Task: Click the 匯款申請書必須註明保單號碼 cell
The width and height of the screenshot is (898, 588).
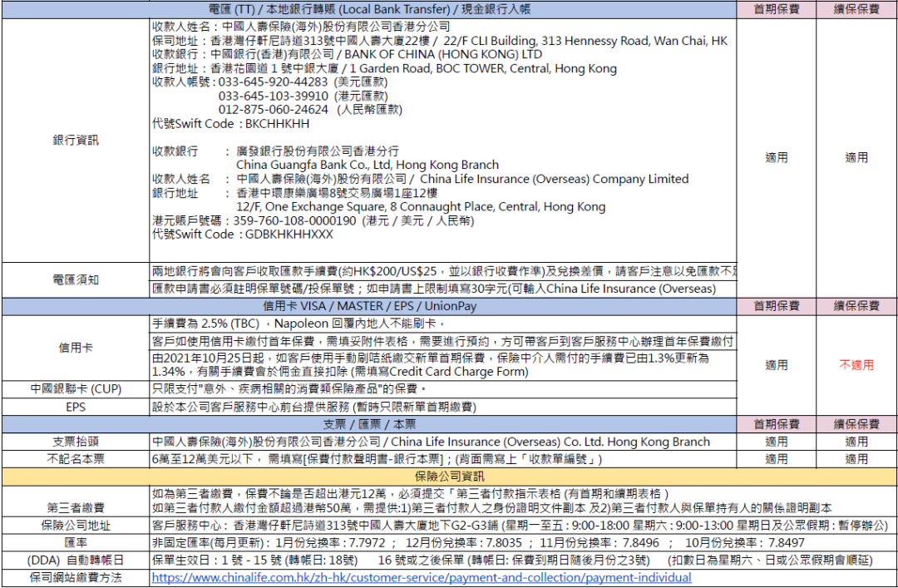Action: point(442,289)
